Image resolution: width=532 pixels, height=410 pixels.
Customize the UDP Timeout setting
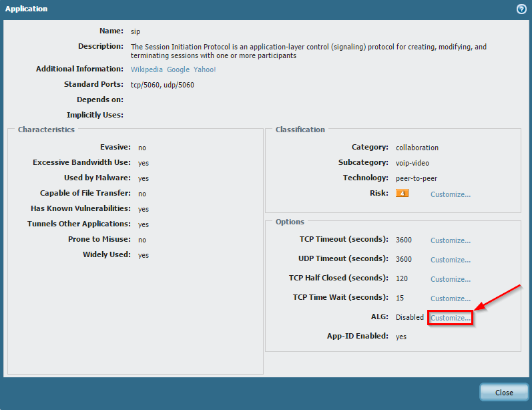tap(450, 260)
